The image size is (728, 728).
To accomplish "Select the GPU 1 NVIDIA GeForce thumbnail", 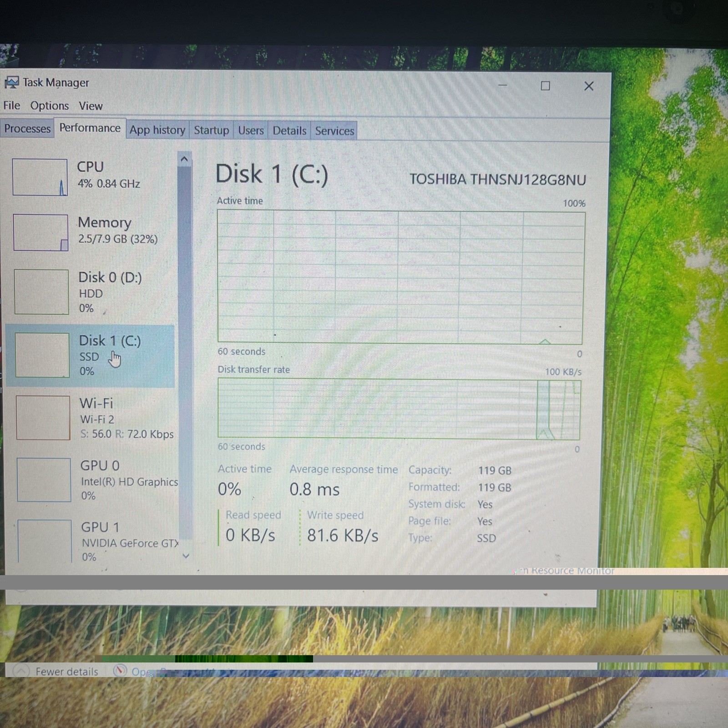I will 45,541.
